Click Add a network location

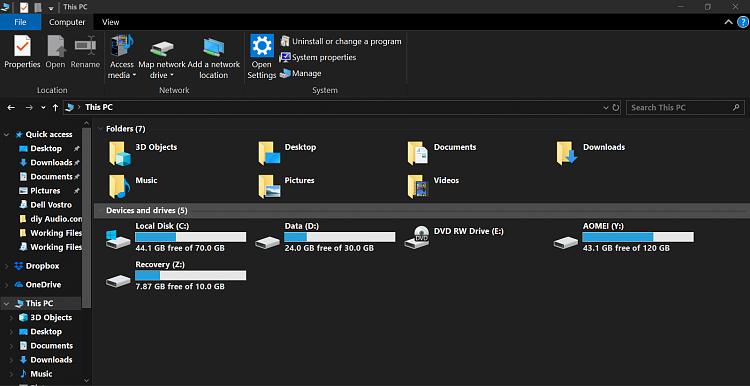[214, 57]
